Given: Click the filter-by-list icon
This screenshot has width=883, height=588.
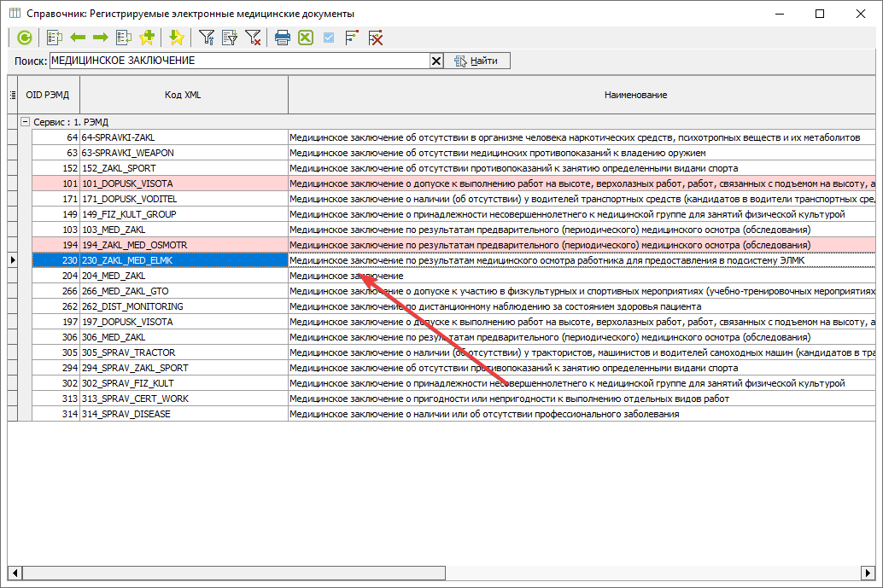Looking at the screenshot, I should tap(230, 38).
